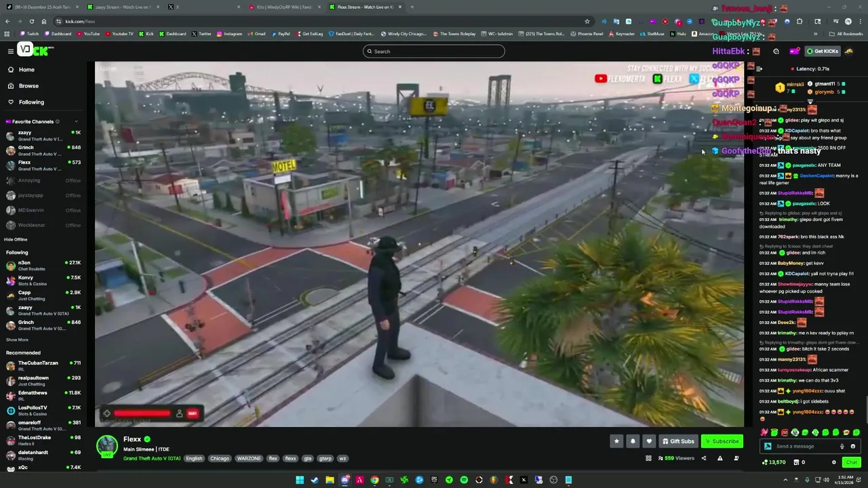Bookmark this page with star icon
The width and height of the screenshot is (868, 488).
(x=587, y=21)
